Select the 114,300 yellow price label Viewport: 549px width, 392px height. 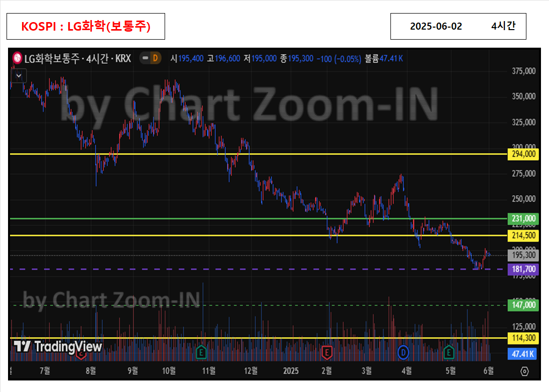click(523, 338)
